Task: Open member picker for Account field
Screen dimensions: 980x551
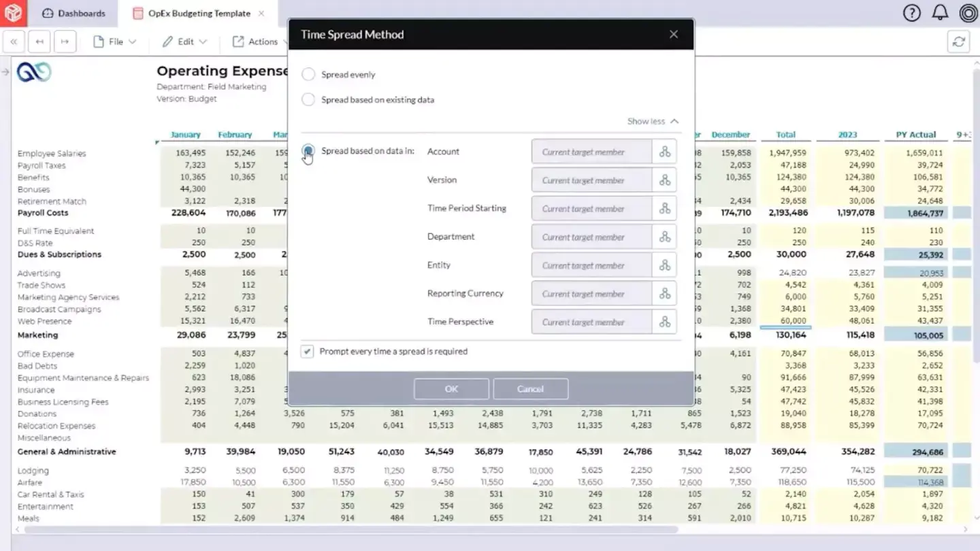Action: pos(664,152)
